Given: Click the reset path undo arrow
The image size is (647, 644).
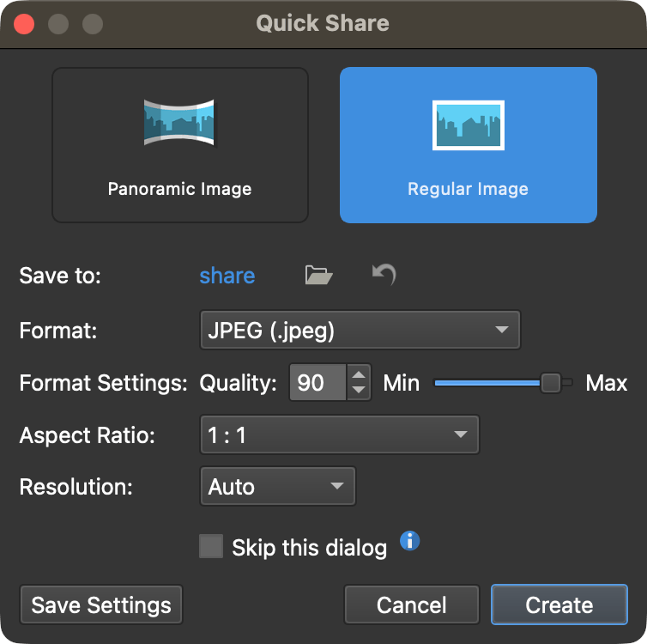Looking at the screenshot, I should pos(384,275).
